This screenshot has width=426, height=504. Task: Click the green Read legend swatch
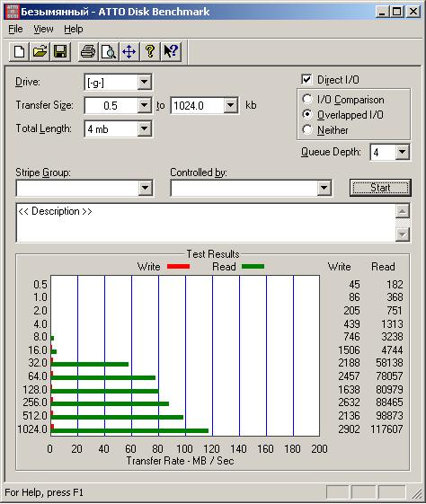pos(253,267)
